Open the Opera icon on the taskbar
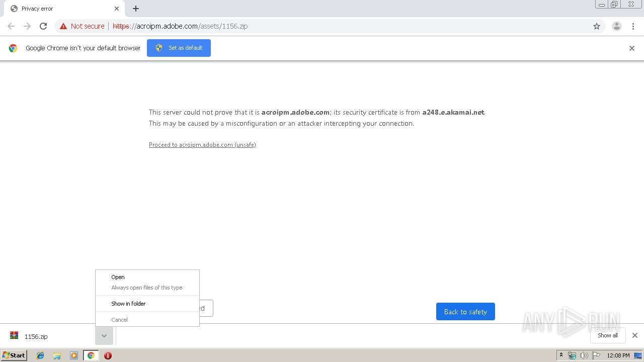This screenshot has height=362, width=644. 108,355
